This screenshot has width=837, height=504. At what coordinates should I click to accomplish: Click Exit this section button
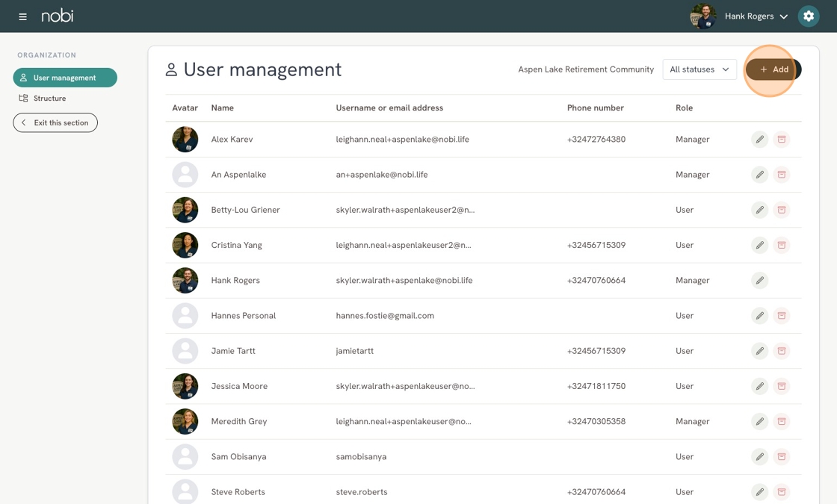coord(55,122)
